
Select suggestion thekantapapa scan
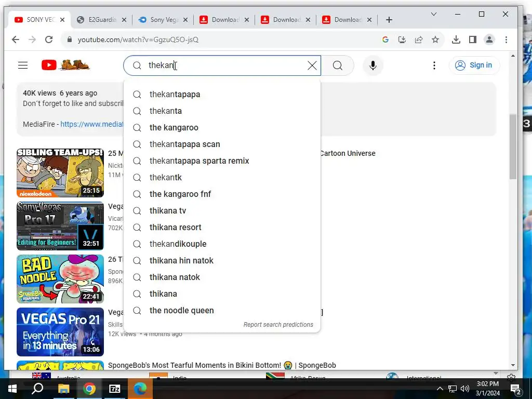click(222, 144)
